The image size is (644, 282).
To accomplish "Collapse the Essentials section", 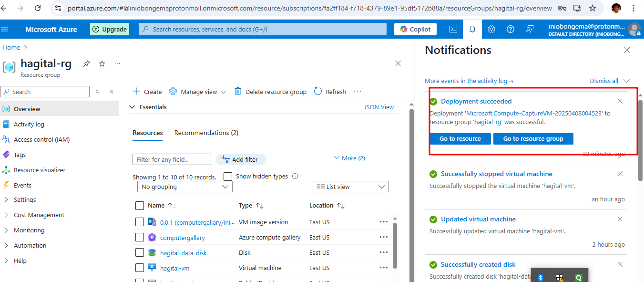I will (133, 107).
